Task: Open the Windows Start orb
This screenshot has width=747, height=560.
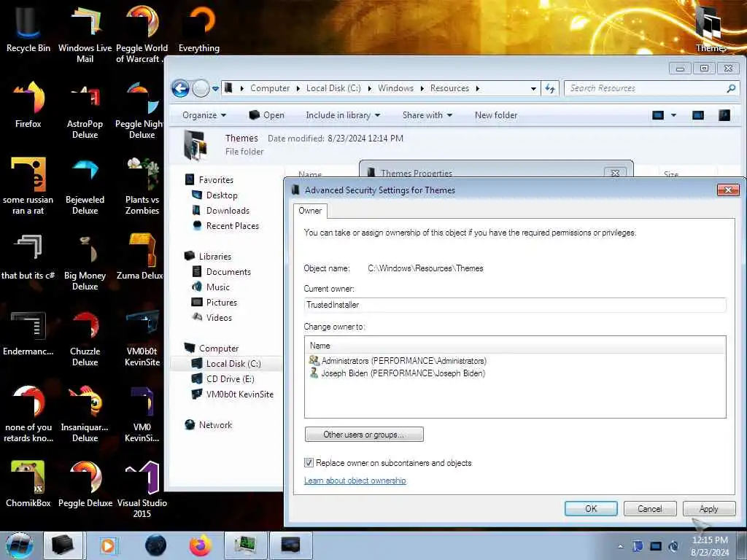Action: (20, 545)
